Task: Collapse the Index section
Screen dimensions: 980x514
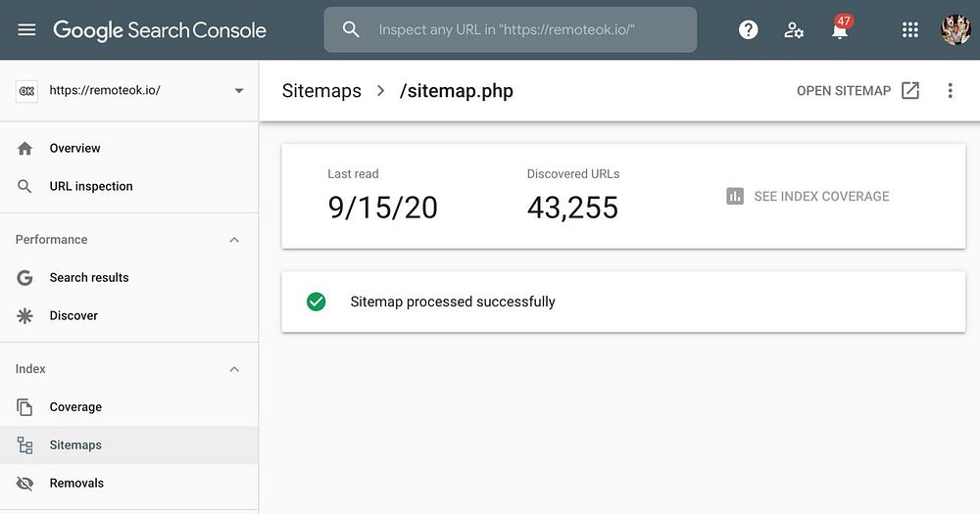Action: (x=234, y=369)
